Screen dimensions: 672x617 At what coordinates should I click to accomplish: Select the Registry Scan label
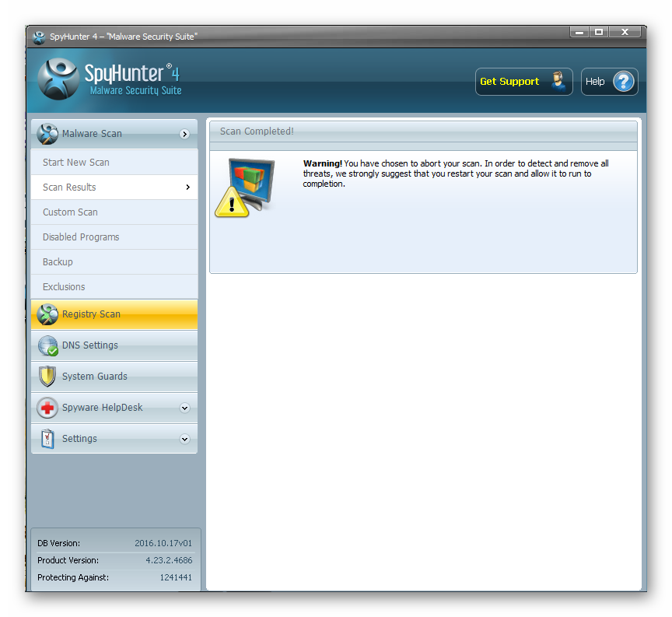91,314
